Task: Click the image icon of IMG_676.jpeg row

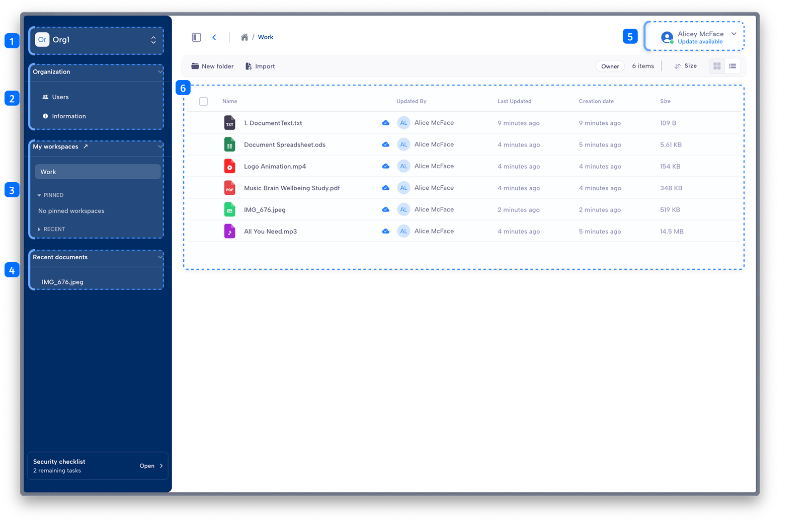Action: (229, 209)
